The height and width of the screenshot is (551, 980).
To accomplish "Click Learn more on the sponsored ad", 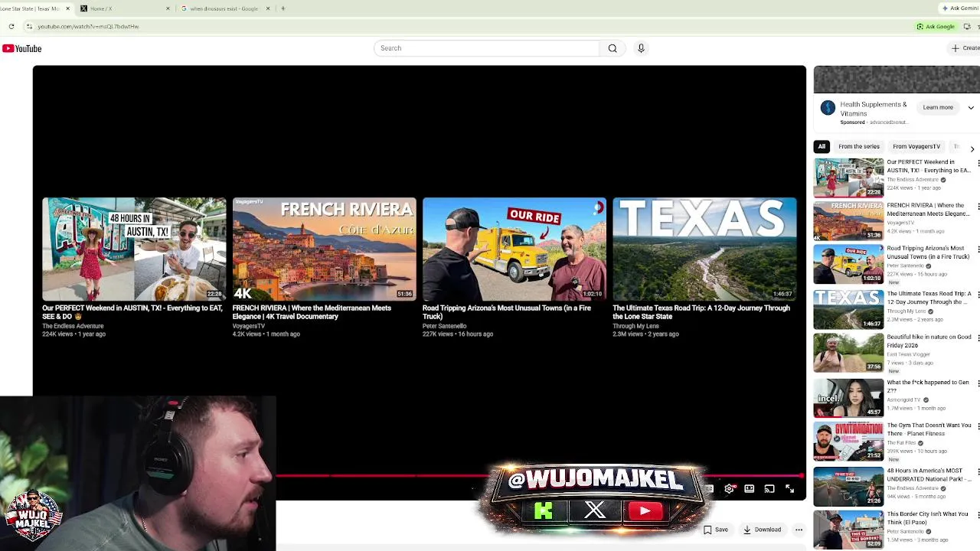I will pos(938,108).
